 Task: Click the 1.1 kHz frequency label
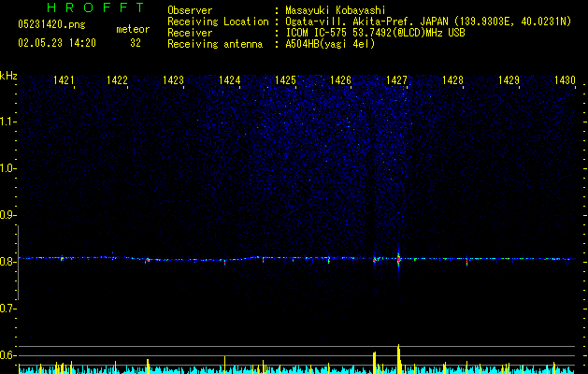pos(7,122)
